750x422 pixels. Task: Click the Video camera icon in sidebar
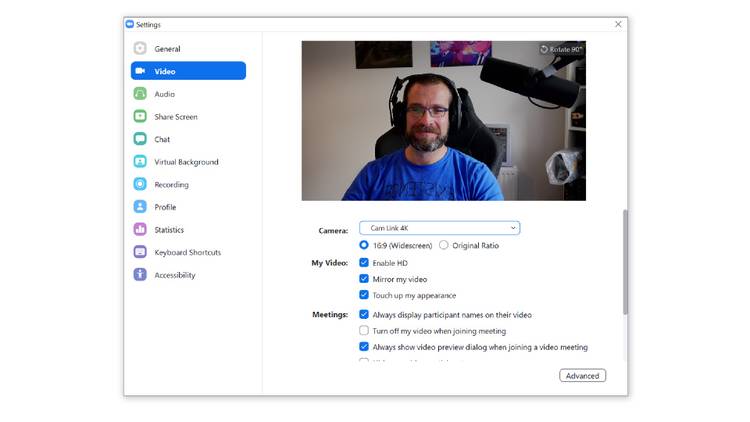tap(140, 71)
